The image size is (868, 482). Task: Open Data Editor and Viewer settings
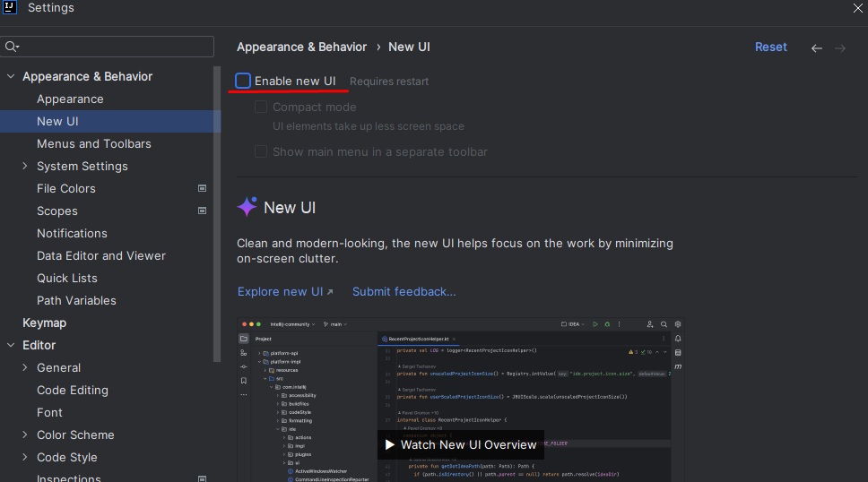pos(101,255)
